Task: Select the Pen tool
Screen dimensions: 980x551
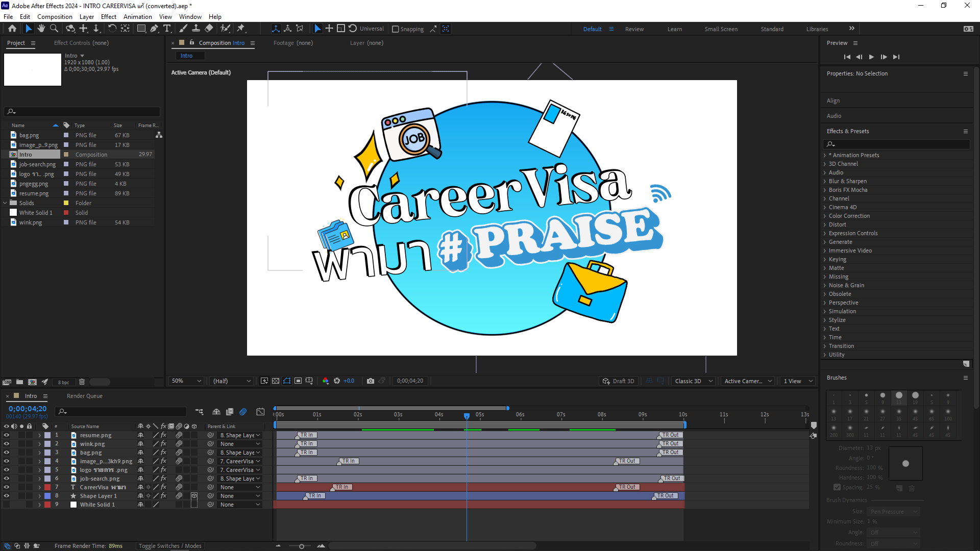Action: coord(154,29)
